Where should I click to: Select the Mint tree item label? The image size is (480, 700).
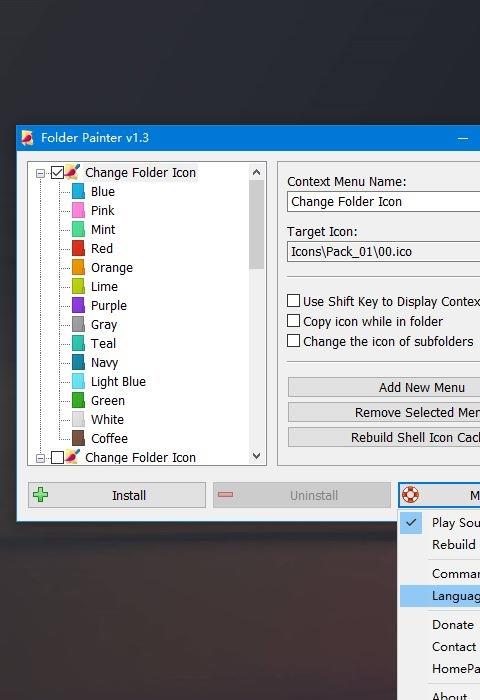pos(103,229)
